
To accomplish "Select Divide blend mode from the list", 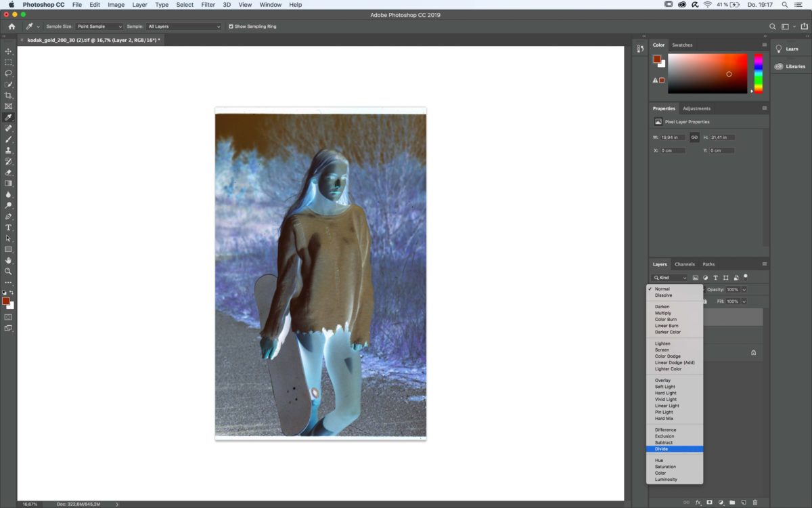I will point(674,448).
